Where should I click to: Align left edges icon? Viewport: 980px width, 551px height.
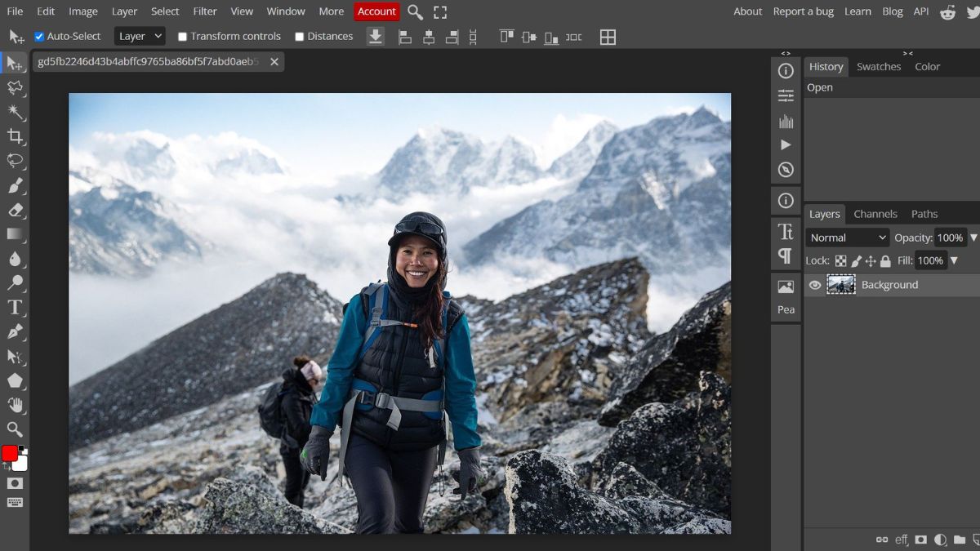(404, 37)
